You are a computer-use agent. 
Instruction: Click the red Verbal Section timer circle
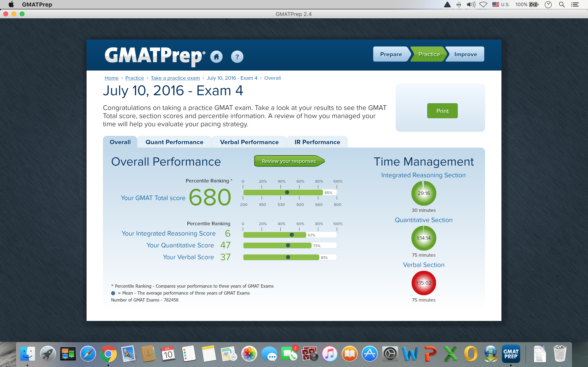[423, 283]
